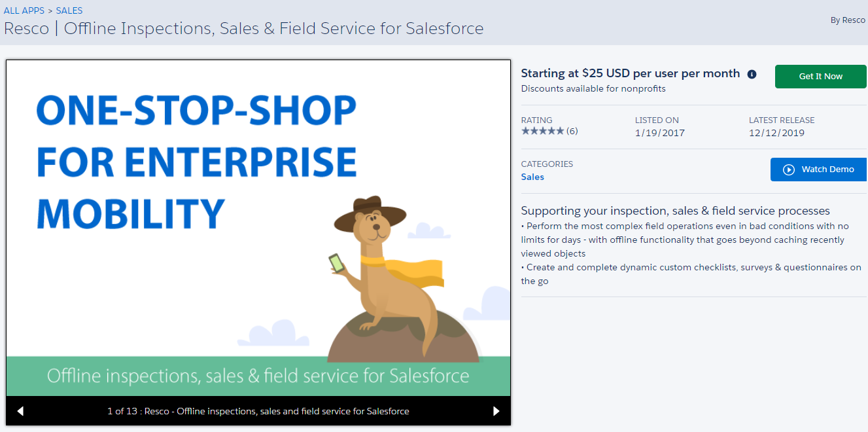Click the latest release date 12/12/2019
This screenshot has height=432, width=868.
tap(776, 133)
